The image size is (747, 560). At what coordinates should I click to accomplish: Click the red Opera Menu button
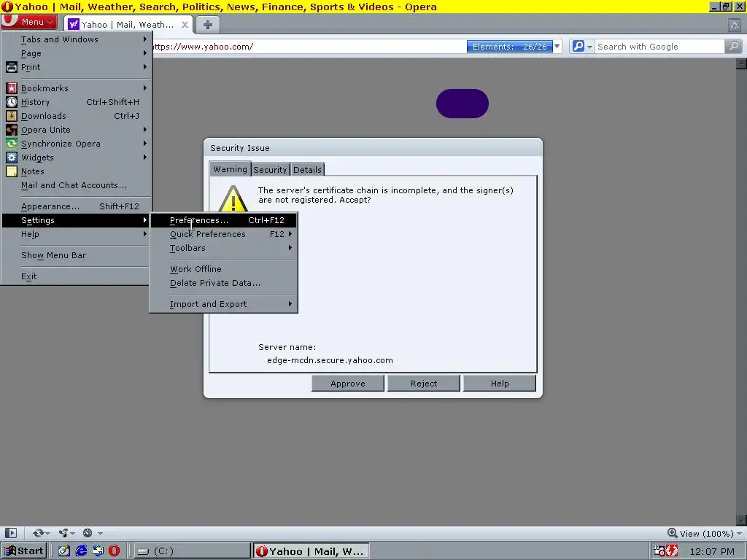click(x=28, y=22)
